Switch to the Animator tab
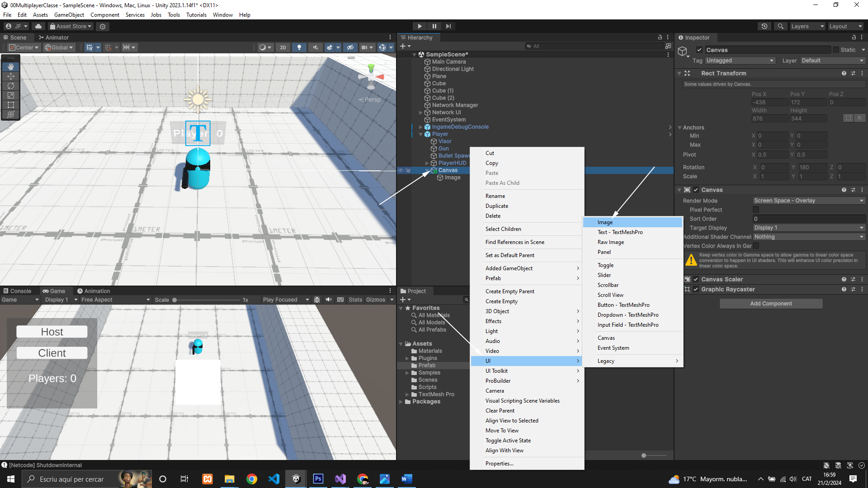 53,38
